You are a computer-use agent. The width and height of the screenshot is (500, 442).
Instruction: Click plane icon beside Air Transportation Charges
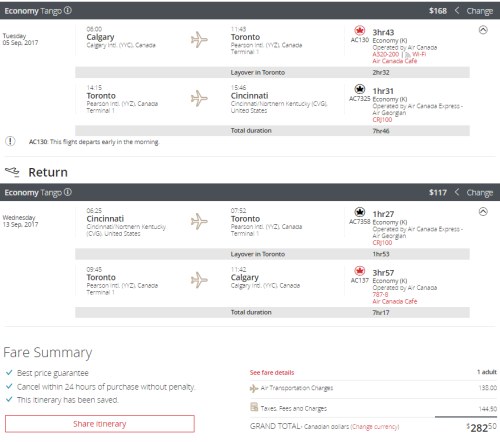(x=254, y=388)
